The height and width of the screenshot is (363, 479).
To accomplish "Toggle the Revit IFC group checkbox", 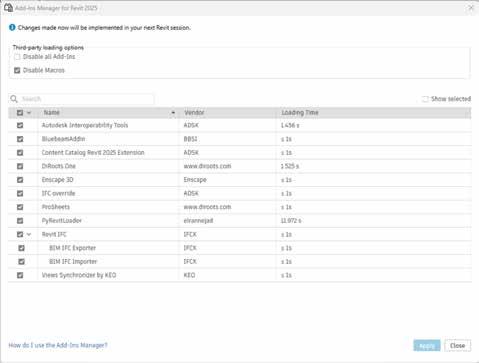I will [x=20, y=234].
